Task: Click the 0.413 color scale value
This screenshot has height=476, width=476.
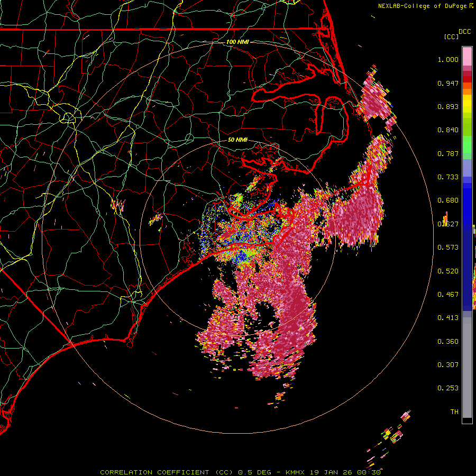Action: click(448, 318)
